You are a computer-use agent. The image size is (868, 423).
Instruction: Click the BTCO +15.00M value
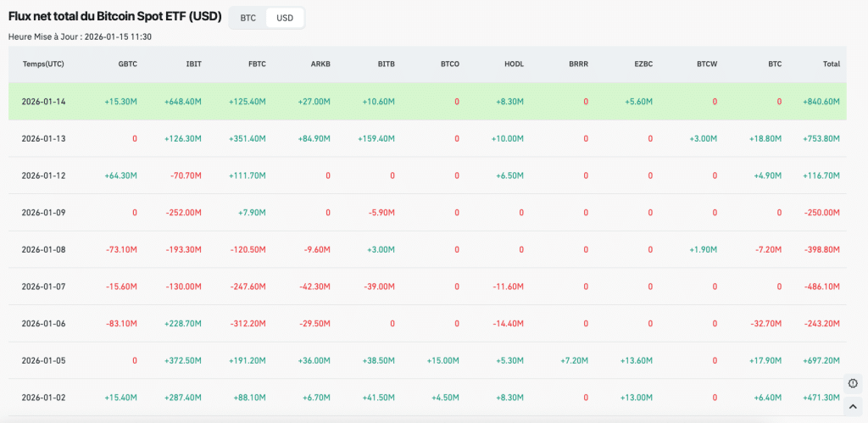pos(442,360)
